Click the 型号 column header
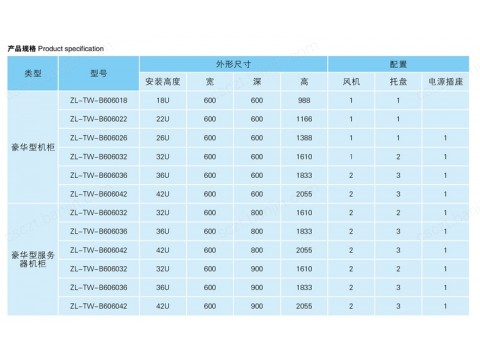The height and width of the screenshot is (360, 480). click(x=99, y=73)
